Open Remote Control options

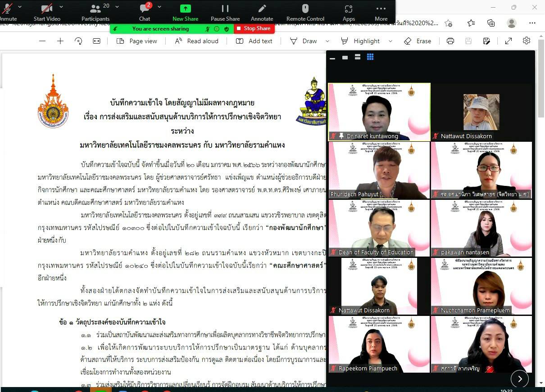305,12
